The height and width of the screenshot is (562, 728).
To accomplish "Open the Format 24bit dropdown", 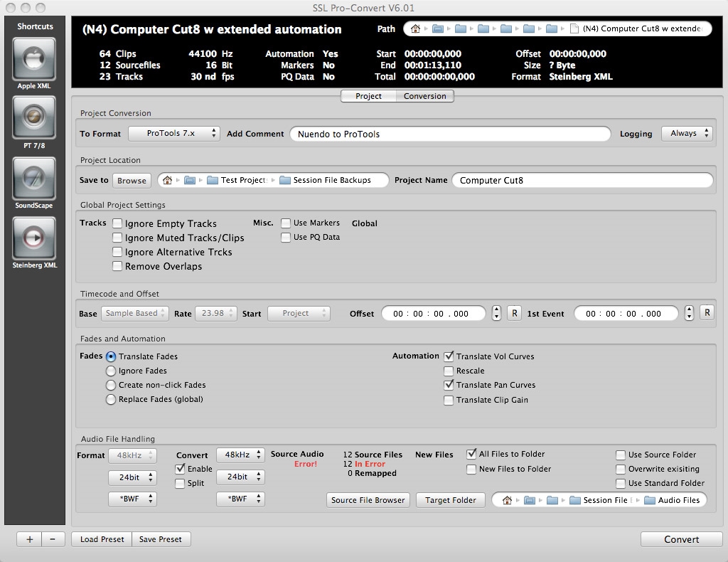I will click(132, 477).
